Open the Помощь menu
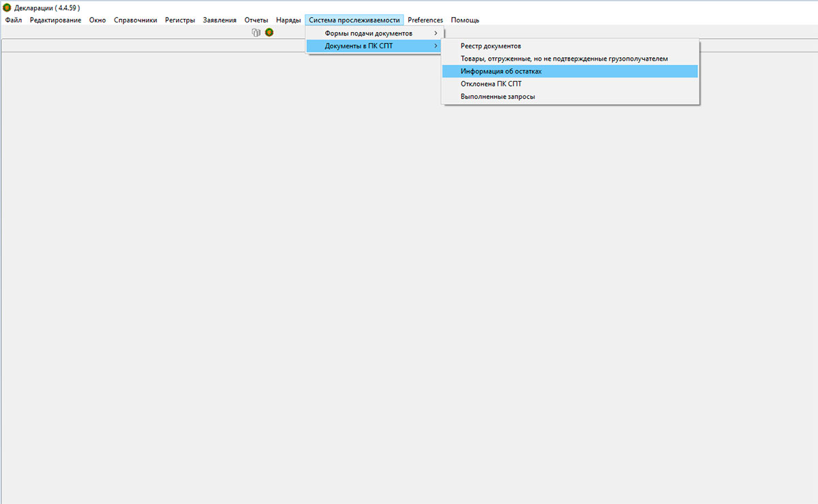The height and width of the screenshot is (504, 818). pyautogui.click(x=465, y=20)
